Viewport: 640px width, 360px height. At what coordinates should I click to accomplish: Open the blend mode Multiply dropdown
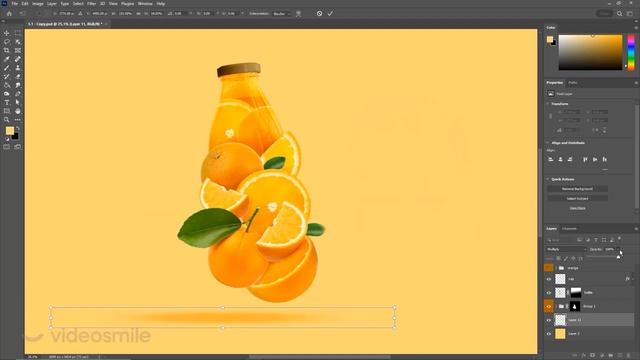[x=566, y=249]
